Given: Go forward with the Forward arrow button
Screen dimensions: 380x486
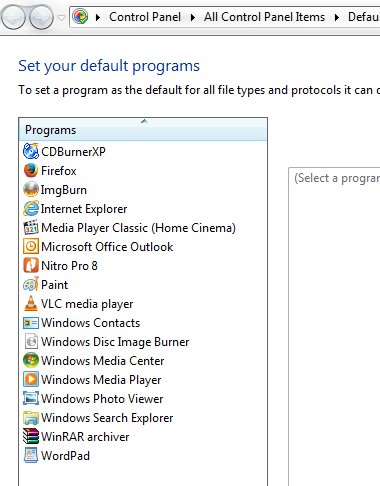Looking at the screenshot, I should pos(41,17).
